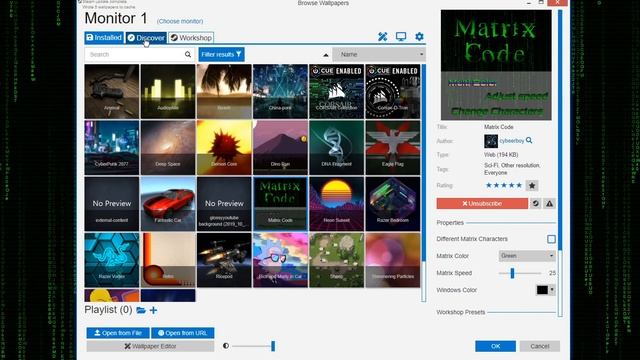This screenshot has height=360, width=640.
Task: Select the external-content No Preview tile
Action: (x=112, y=204)
